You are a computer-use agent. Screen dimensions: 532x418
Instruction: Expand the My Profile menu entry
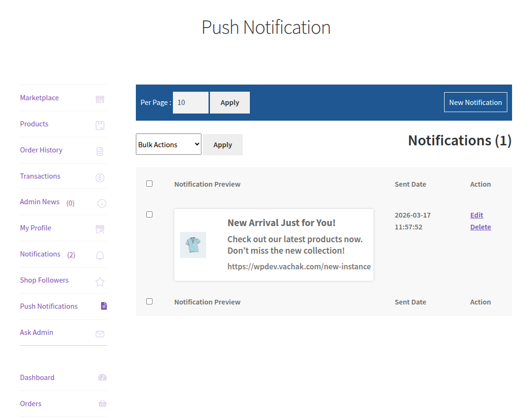[x=35, y=228]
